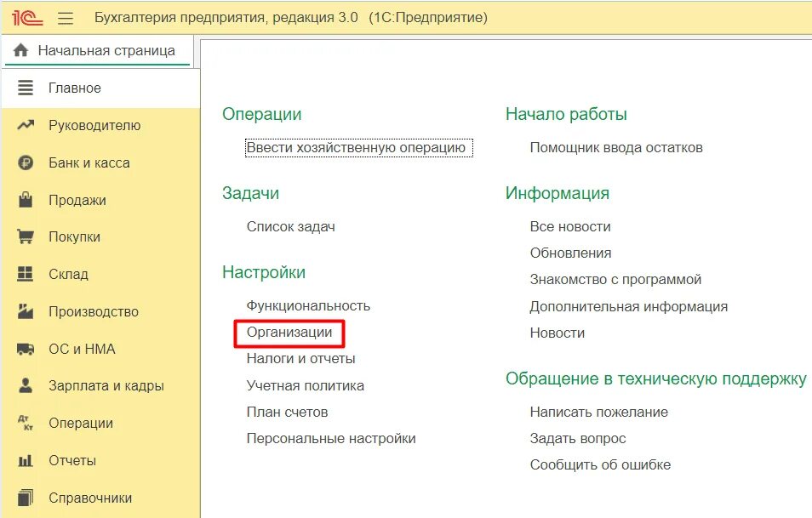The width and height of the screenshot is (812, 518).
Task: Open Учетная политика
Action: tap(305, 385)
